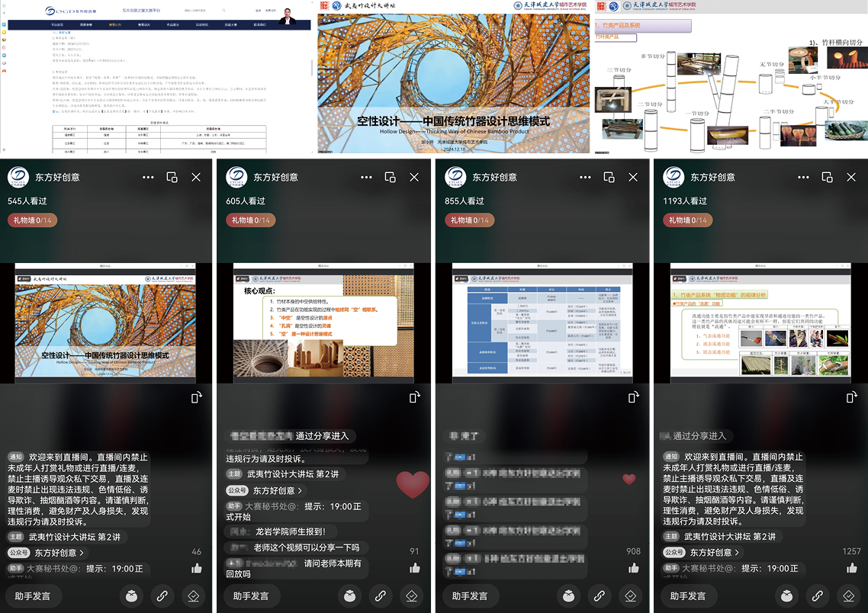Tap the heart reaction in second livestream chat
Viewport: 868px width, 613px height.
tap(413, 485)
